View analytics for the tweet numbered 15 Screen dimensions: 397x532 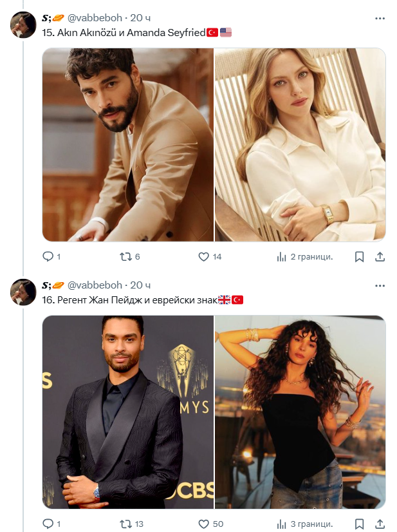click(281, 256)
